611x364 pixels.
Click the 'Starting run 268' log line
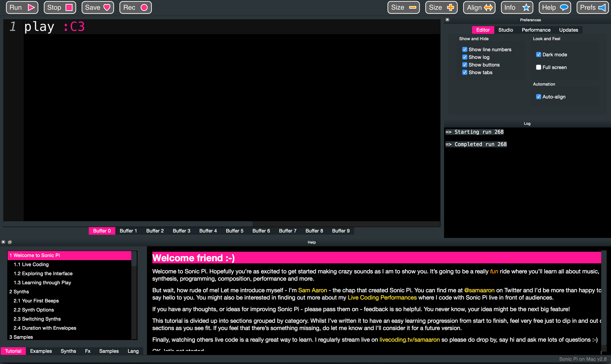[x=474, y=132]
